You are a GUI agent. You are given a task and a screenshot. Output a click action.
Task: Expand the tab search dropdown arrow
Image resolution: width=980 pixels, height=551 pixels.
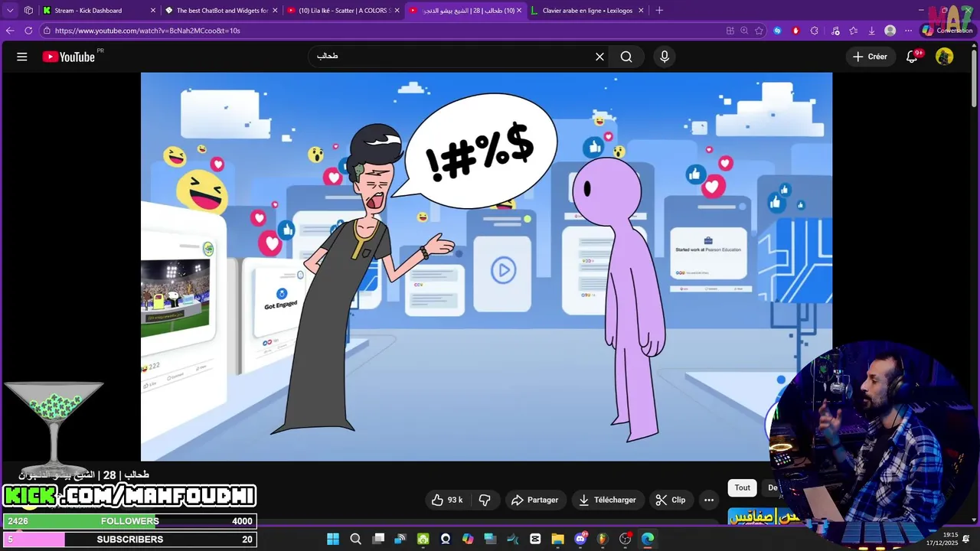coord(10,11)
